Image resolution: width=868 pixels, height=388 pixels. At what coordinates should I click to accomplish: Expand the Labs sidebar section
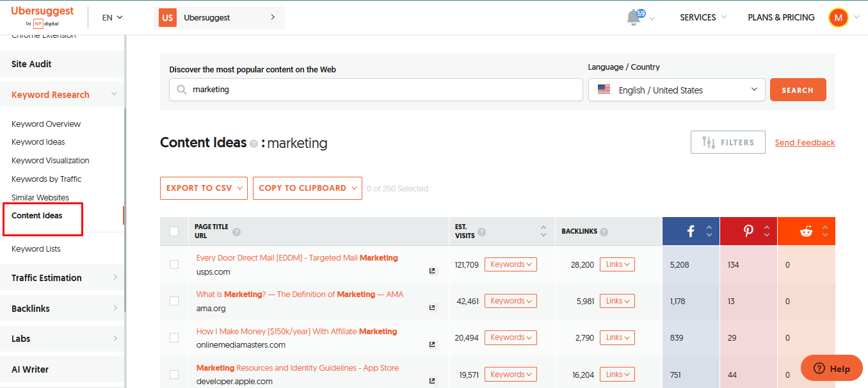point(61,339)
